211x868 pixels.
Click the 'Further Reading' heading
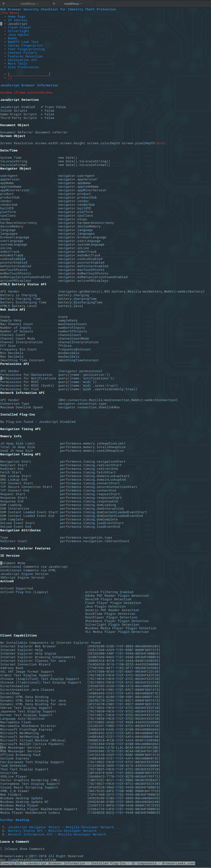(14, 820)
